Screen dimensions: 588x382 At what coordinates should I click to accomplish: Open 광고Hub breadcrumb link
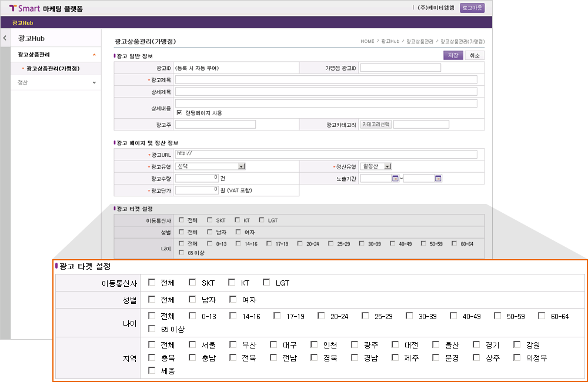tap(390, 41)
